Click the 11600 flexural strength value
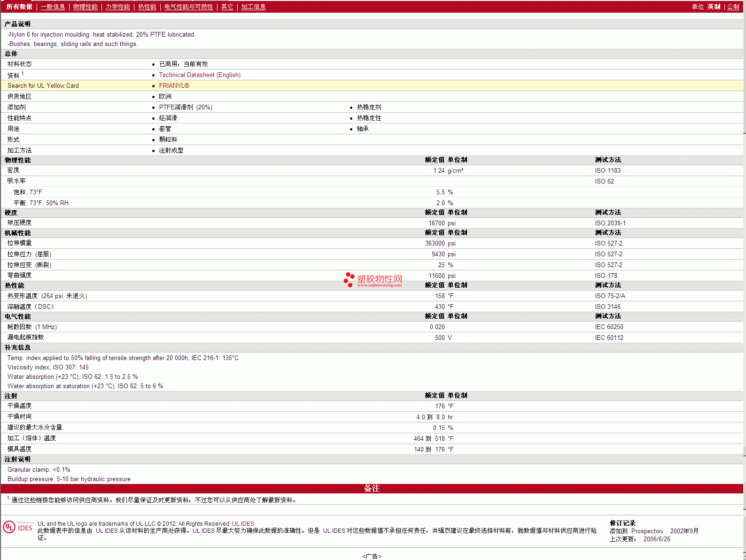This screenshot has width=746, height=560. (436, 276)
